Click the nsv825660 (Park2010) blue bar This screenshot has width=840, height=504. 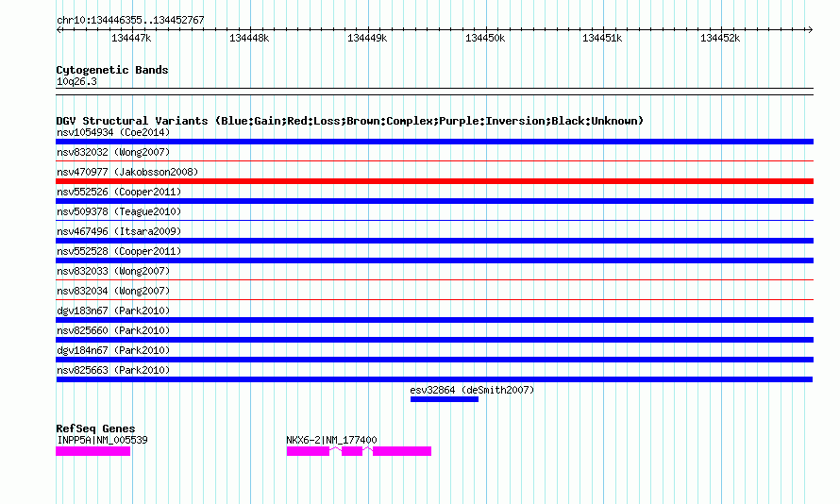coord(434,340)
